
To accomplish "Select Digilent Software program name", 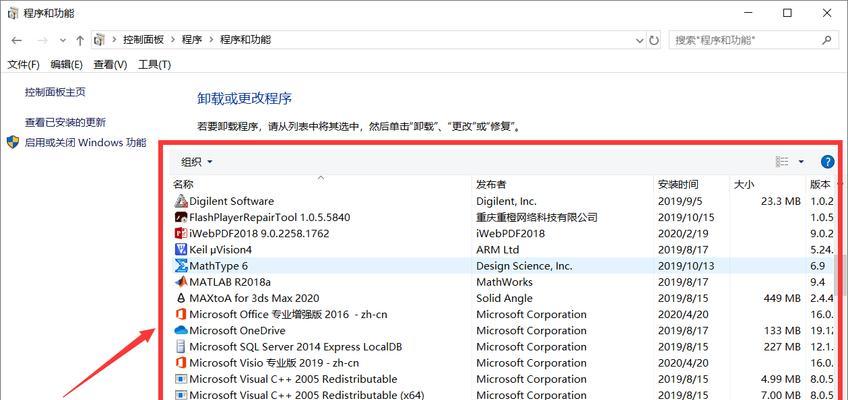I will click(231, 201).
